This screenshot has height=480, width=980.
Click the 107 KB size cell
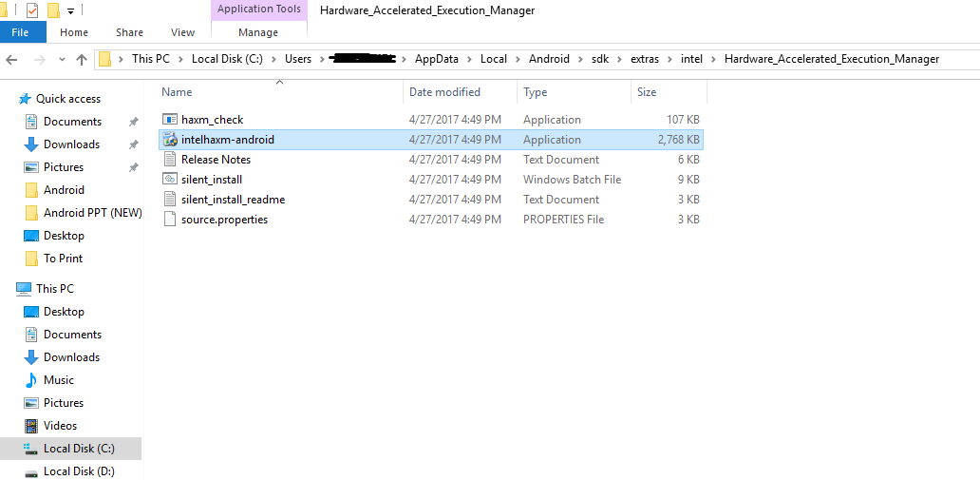click(x=683, y=120)
